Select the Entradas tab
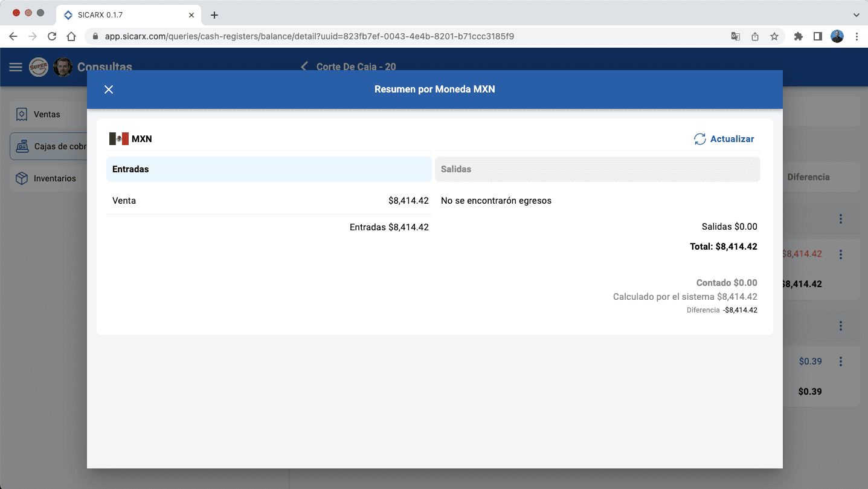The height and width of the screenshot is (489, 868). coord(269,169)
